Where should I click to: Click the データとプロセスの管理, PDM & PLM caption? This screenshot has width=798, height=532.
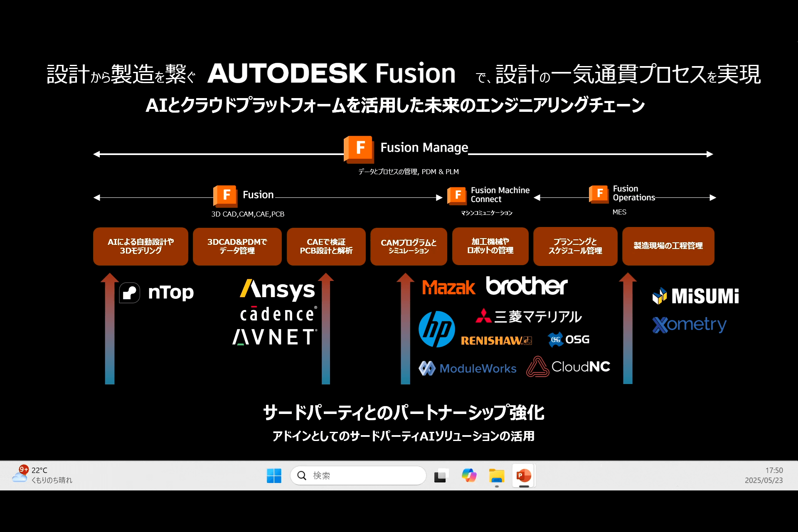coord(409,172)
